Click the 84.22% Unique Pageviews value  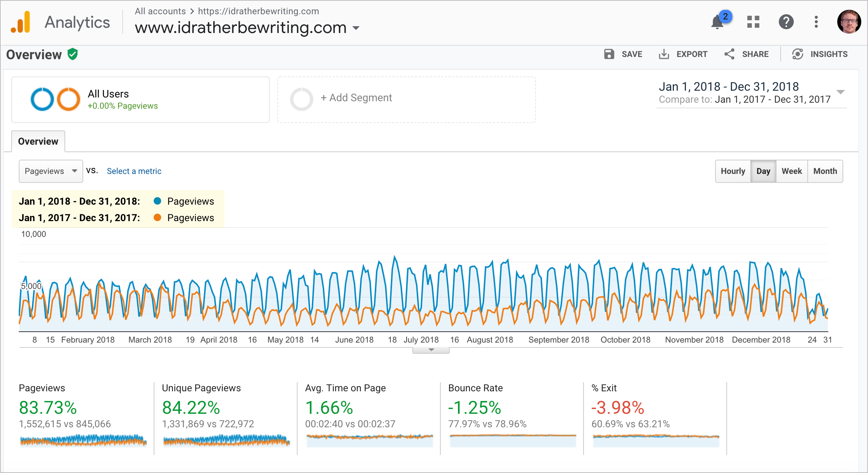tap(191, 408)
